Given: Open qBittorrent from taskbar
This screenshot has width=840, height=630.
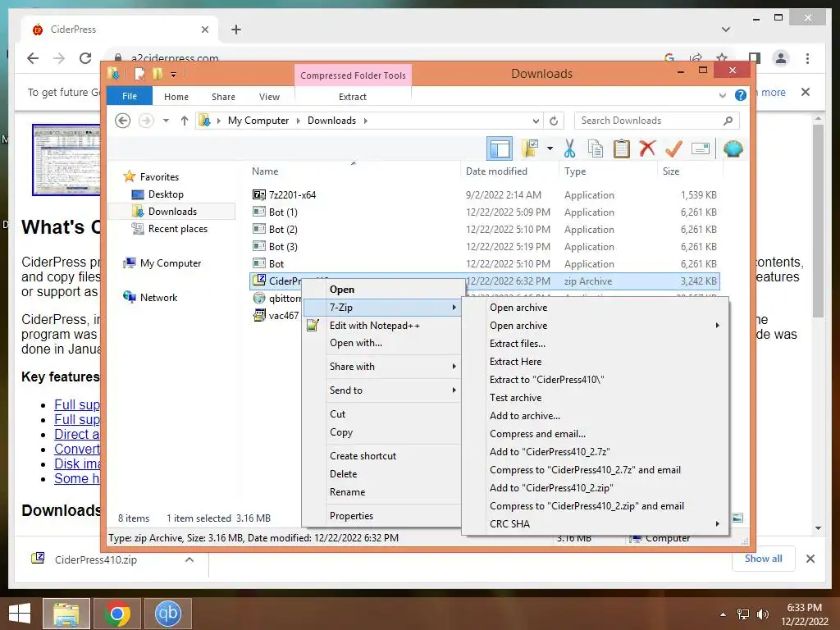Looking at the screenshot, I should pyautogui.click(x=167, y=614).
